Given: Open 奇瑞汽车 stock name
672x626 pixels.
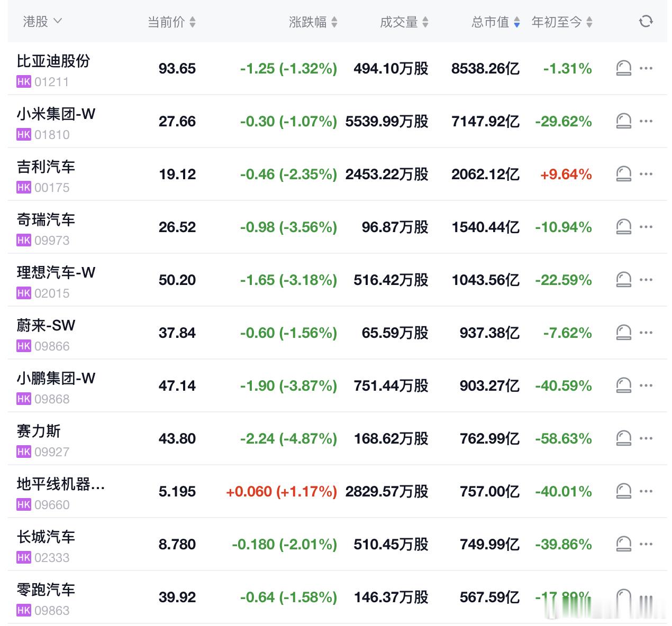Looking at the screenshot, I should coord(46,219).
